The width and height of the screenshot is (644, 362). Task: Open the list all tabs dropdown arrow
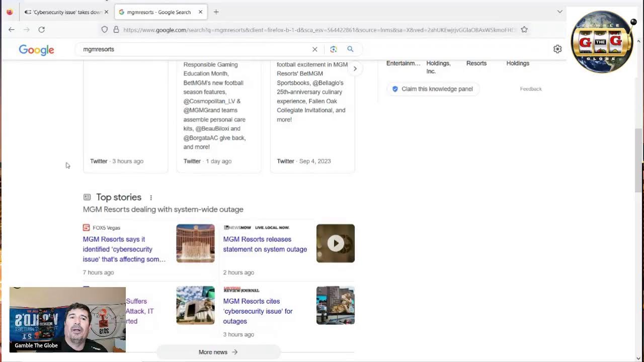(x=560, y=12)
